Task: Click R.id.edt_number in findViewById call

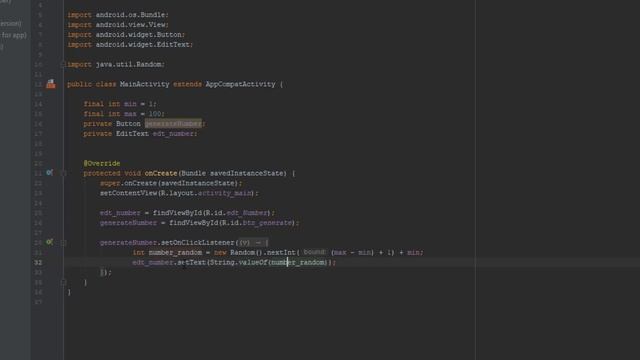Action: (x=237, y=213)
